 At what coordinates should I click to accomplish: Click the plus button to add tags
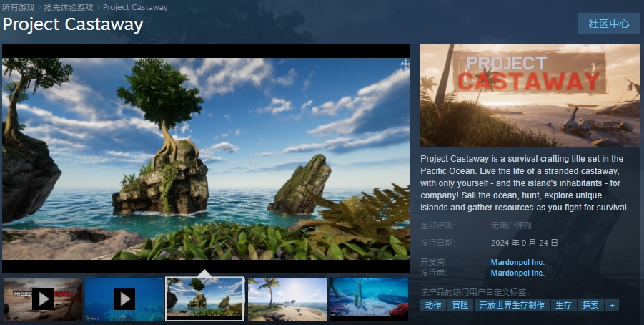pos(612,305)
